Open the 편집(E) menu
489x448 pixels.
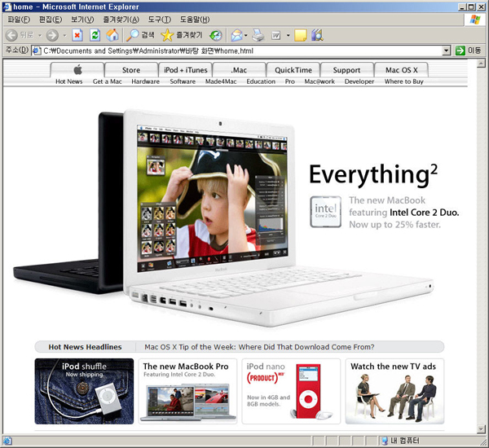(51, 20)
